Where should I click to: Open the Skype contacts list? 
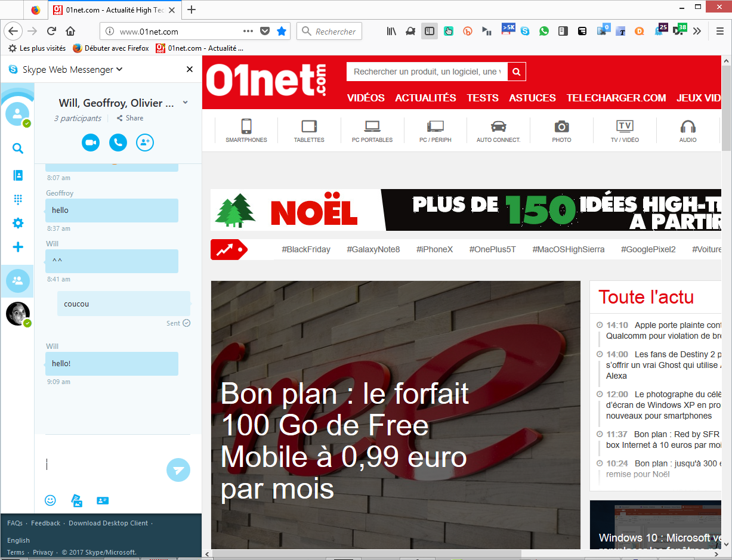click(x=18, y=175)
